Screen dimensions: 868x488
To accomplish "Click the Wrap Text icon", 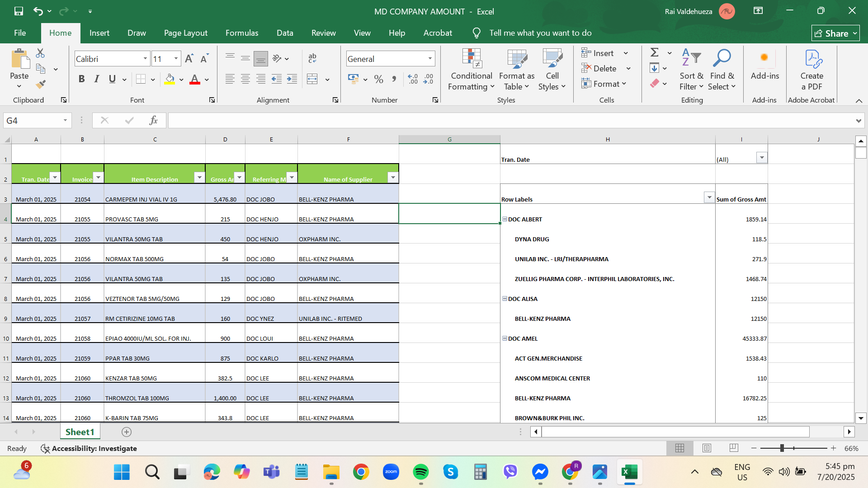I will (312, 58).
